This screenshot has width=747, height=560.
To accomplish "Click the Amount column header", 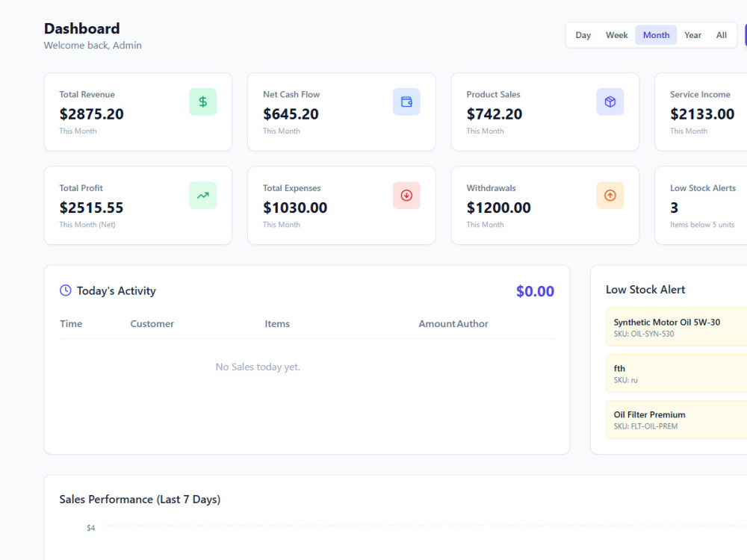I will [437, 324].
